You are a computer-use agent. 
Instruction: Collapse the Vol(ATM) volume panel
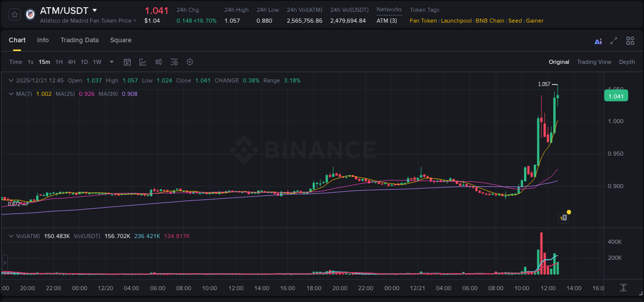pos(11,235)
